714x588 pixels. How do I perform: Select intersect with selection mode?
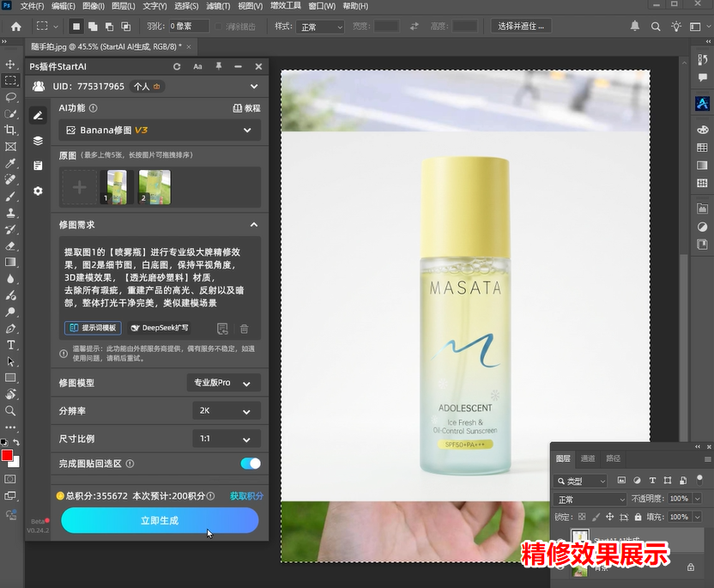coord(125,27)
